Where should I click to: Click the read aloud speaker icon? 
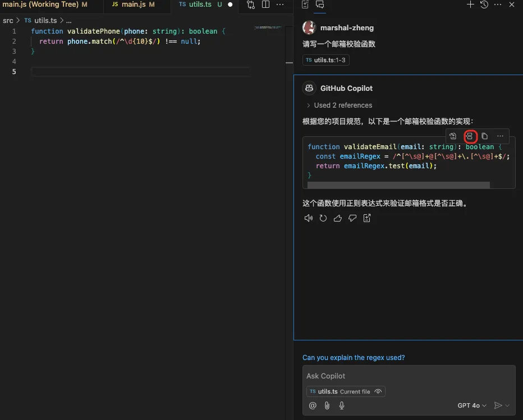point(308,218)
